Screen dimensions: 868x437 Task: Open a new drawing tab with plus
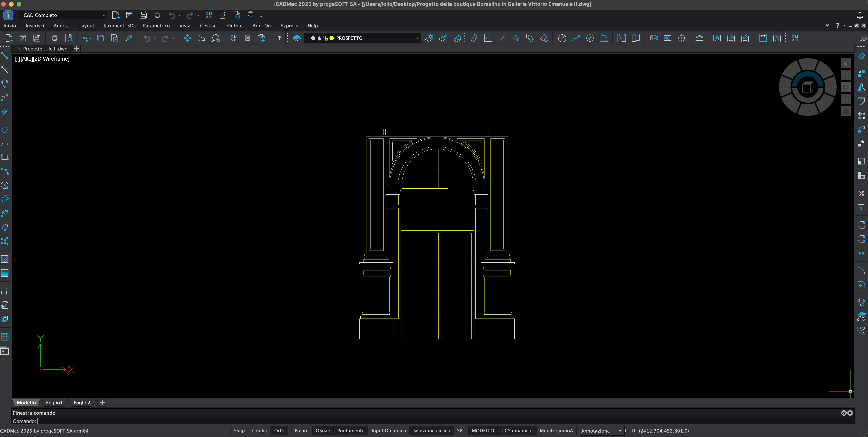pyautogui.click(x=77, y=49)
